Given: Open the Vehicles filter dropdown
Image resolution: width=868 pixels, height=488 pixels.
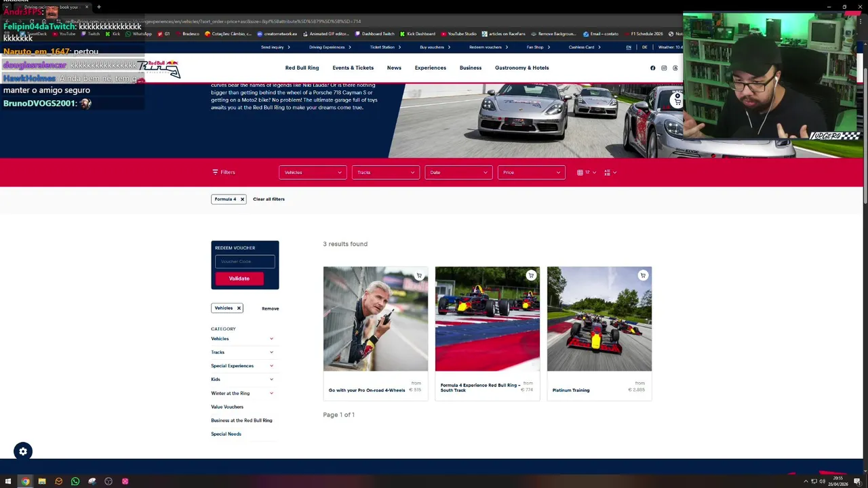Looking at the screenshot, I should pos(313,172).
